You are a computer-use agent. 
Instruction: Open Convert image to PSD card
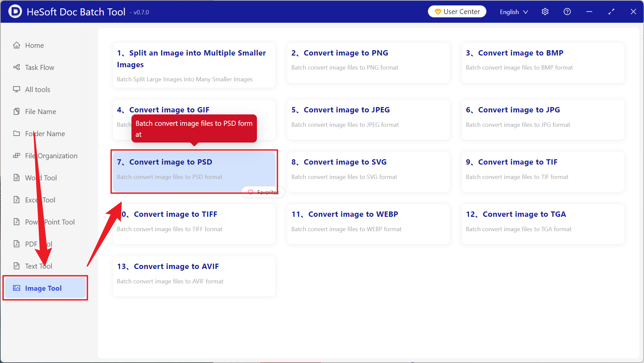point(194,172)
